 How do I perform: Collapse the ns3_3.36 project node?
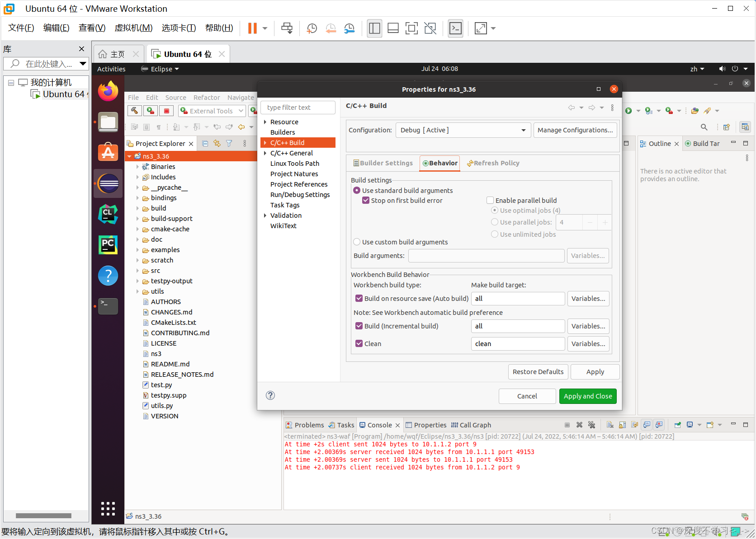click(129, 156)
